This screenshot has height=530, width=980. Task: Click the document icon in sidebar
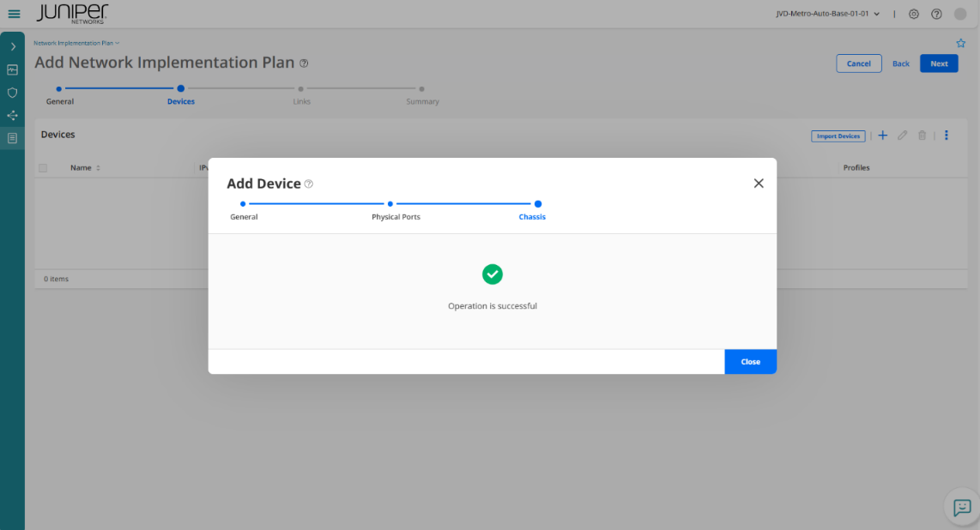point(12,137)
